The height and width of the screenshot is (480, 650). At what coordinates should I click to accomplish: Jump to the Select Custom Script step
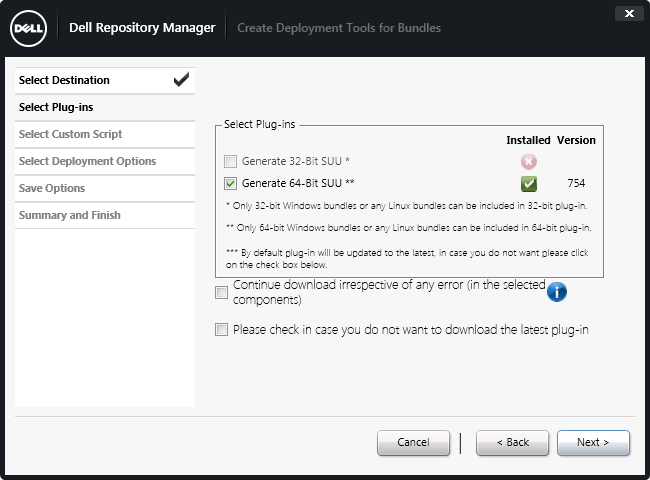pos(70,134)
